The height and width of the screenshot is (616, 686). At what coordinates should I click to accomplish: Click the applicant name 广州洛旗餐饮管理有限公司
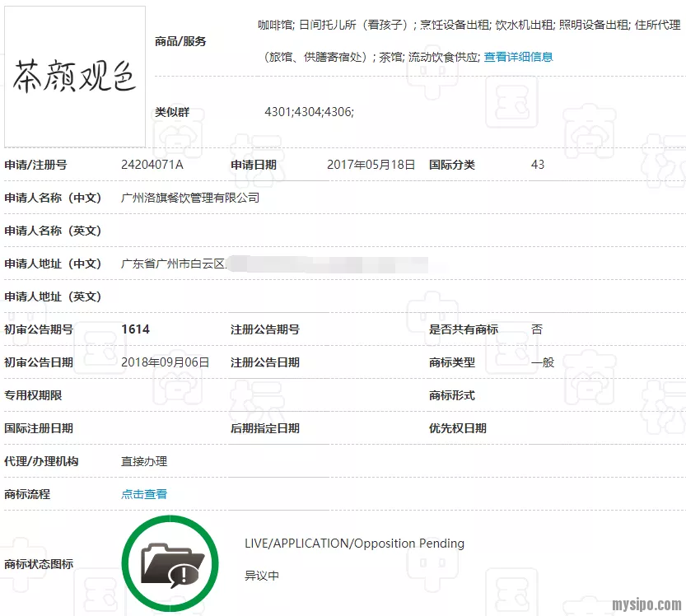190,198
